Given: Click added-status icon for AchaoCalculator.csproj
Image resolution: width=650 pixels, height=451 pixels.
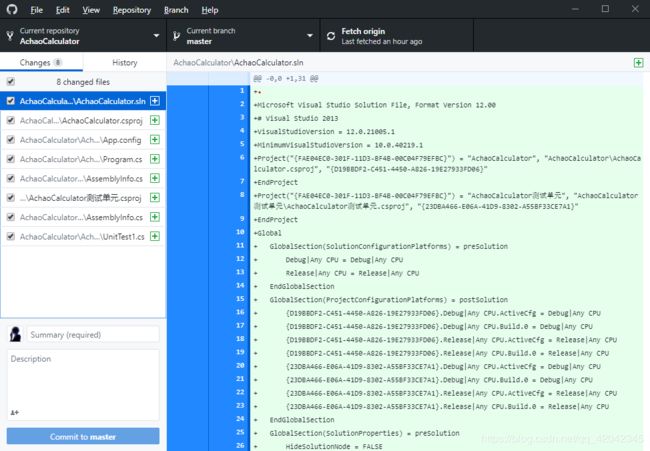Looking at the screenshot, I should [x=155, y=120].
